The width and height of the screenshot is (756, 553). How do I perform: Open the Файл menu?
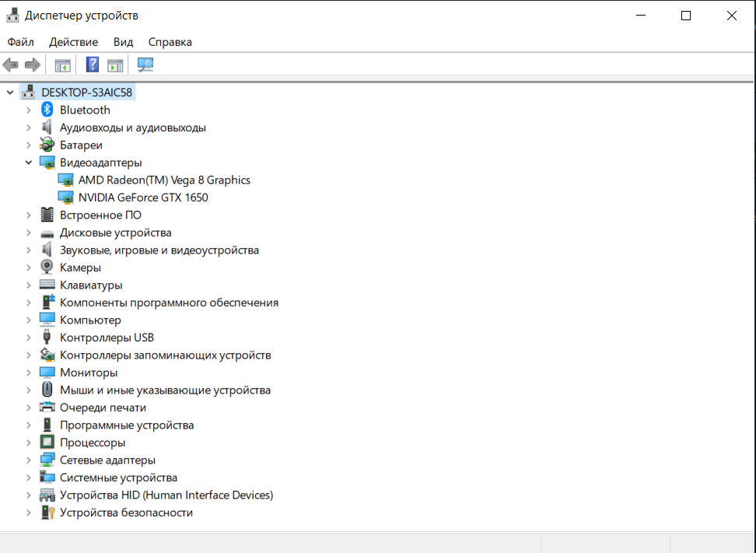(21, 42)
